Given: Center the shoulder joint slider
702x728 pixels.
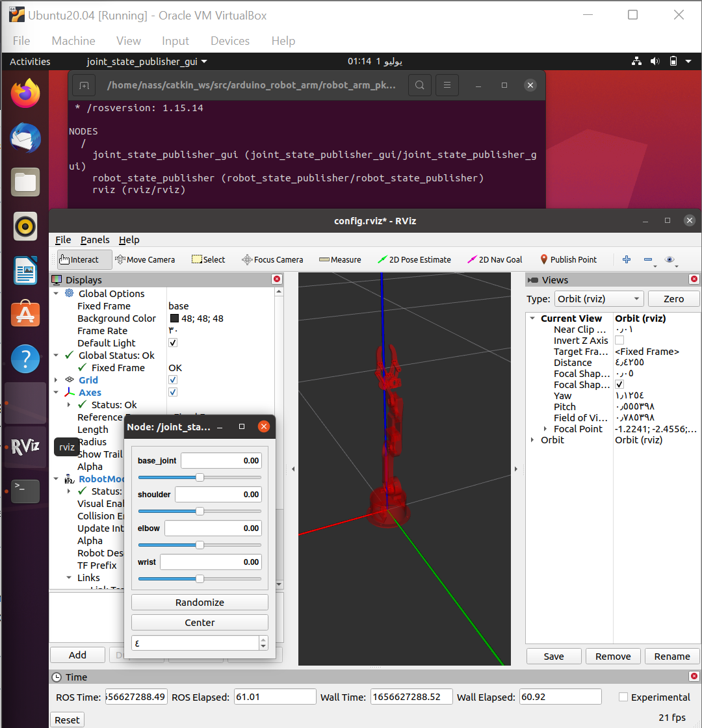Looking at the screenshot, I should click(x=200, y=511).
